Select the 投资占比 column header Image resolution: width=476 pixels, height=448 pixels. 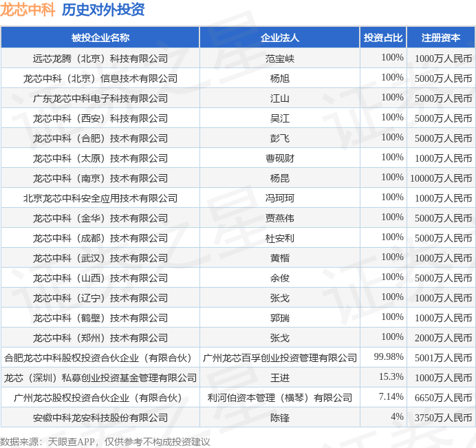click(383, 38)
